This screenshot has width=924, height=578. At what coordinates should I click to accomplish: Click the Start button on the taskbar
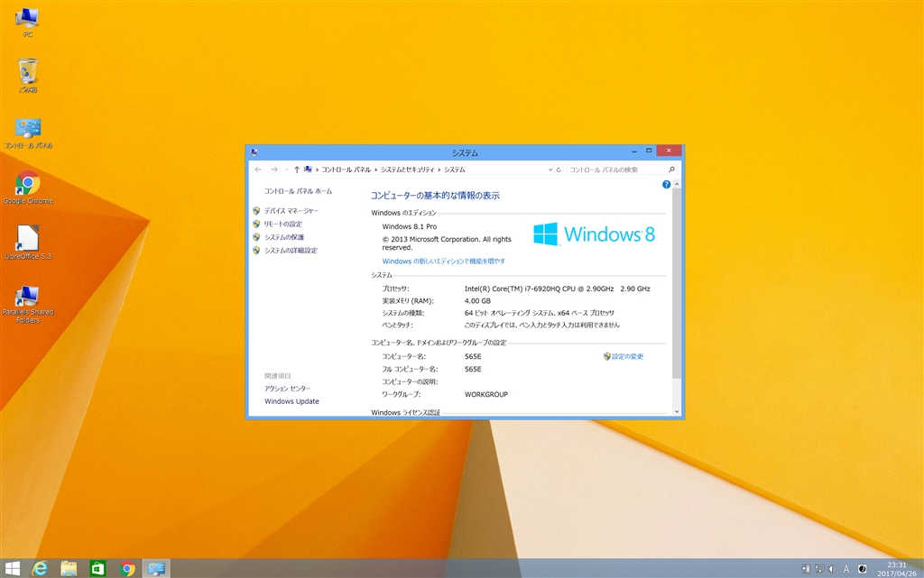(x=12, y=568)
